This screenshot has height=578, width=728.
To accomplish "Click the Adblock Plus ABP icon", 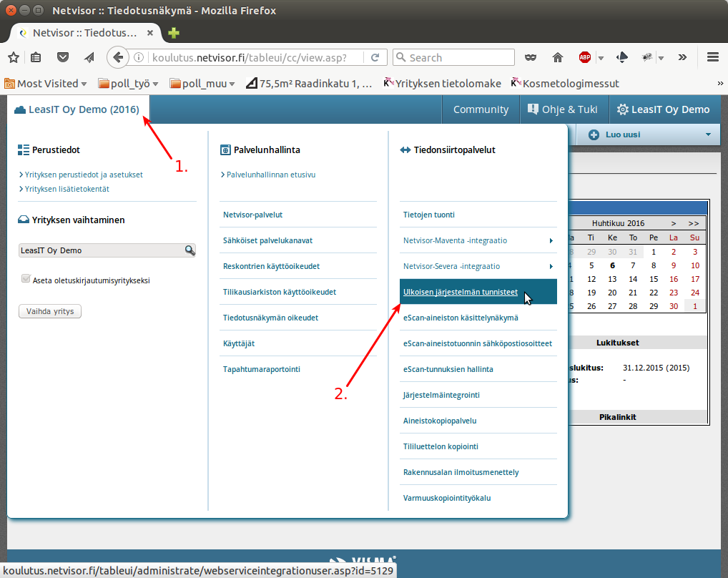I will pyautogui.click(x=584, y=57).
